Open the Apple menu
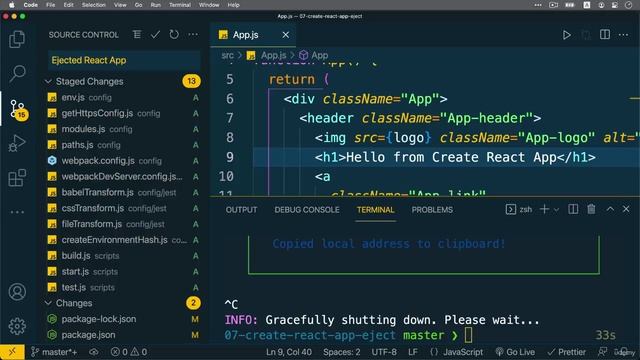Image resolution: width=640 pixels, height=360 pixels. (x=12, y=5)
